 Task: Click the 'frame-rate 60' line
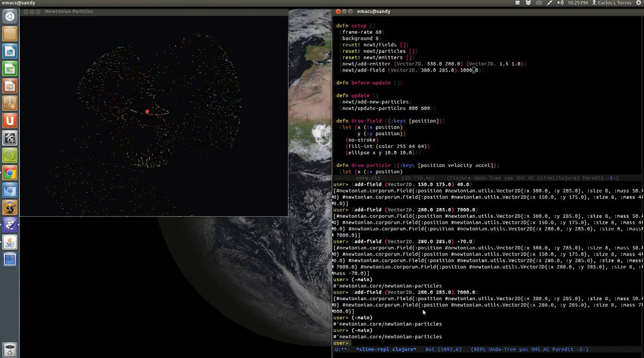pyautogui.click(x=362, y=32)
